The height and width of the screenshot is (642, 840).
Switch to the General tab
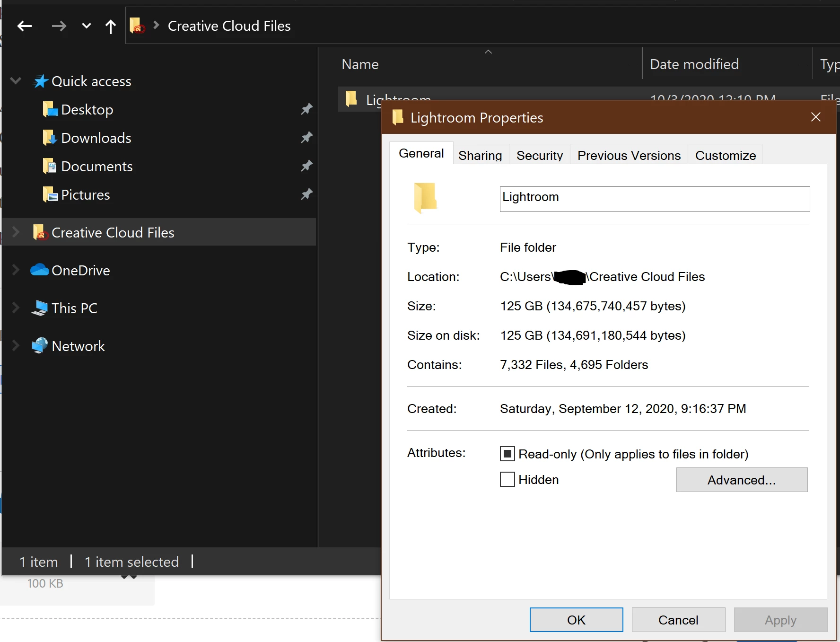click(421, 153)
